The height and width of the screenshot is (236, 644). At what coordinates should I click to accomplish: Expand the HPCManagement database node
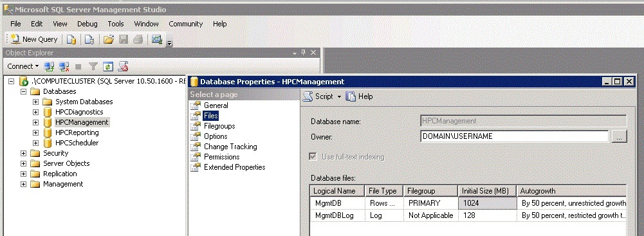tap(36, 122)
